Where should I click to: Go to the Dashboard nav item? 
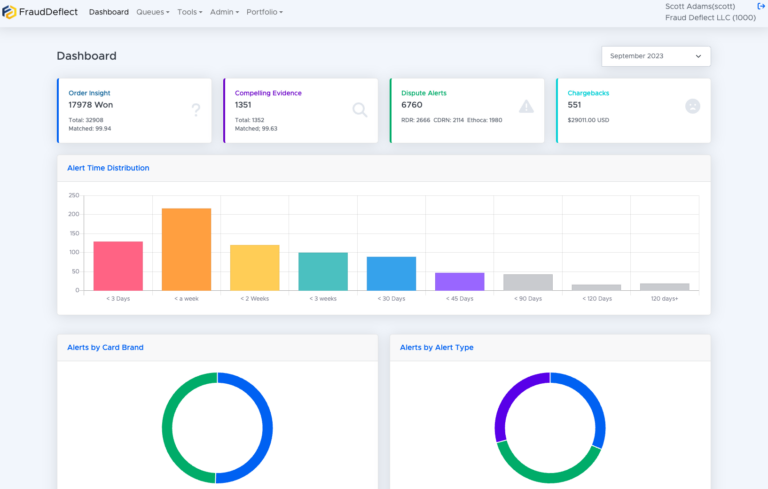tap(109, 12)
